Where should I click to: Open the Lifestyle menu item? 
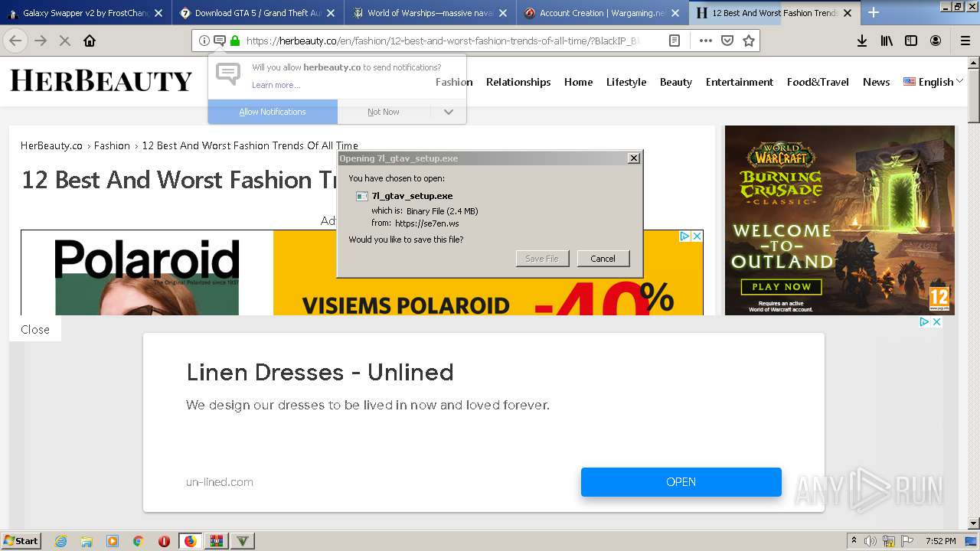tap(626, 82)
